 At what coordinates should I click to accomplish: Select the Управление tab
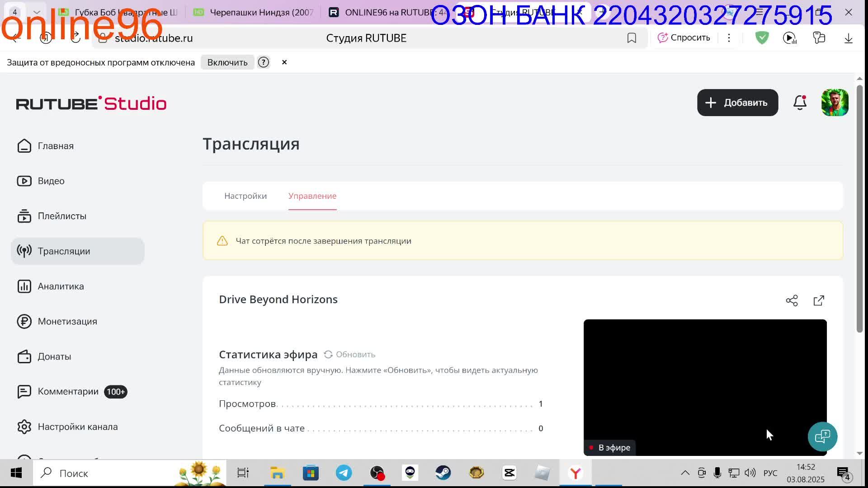312,196
